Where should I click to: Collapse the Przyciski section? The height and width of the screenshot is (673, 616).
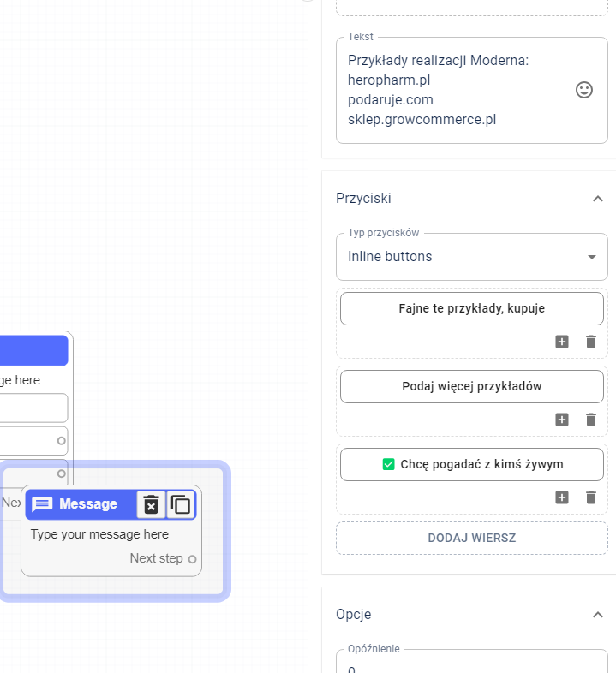[598, 199]
